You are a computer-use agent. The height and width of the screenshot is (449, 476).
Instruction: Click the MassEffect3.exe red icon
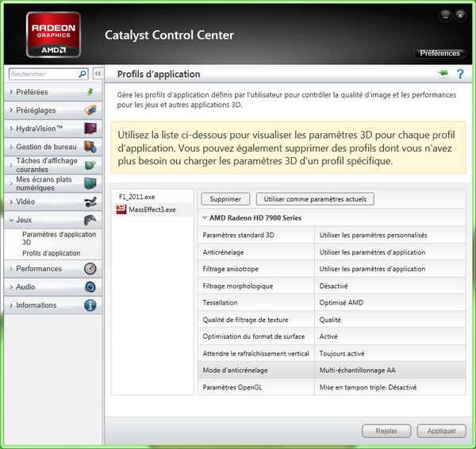point(121,209)
